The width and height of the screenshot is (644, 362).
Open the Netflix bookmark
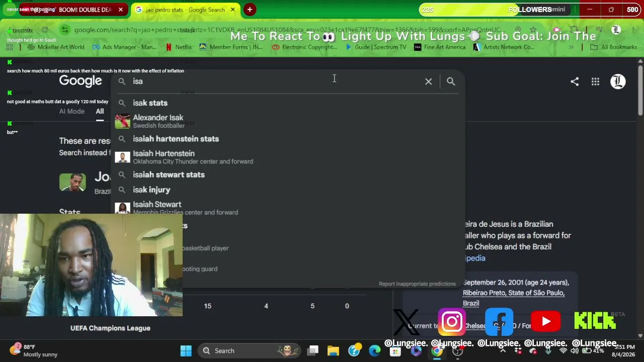point(179,47)
